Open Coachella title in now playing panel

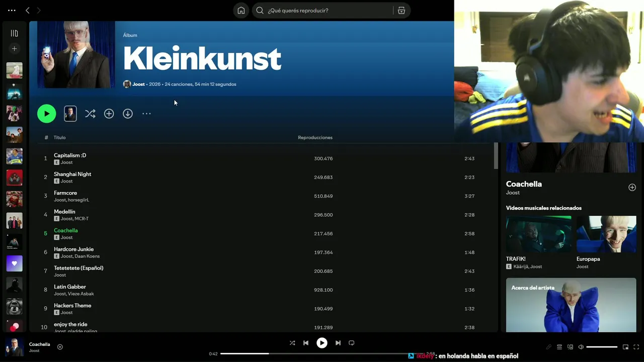(524, 184)
